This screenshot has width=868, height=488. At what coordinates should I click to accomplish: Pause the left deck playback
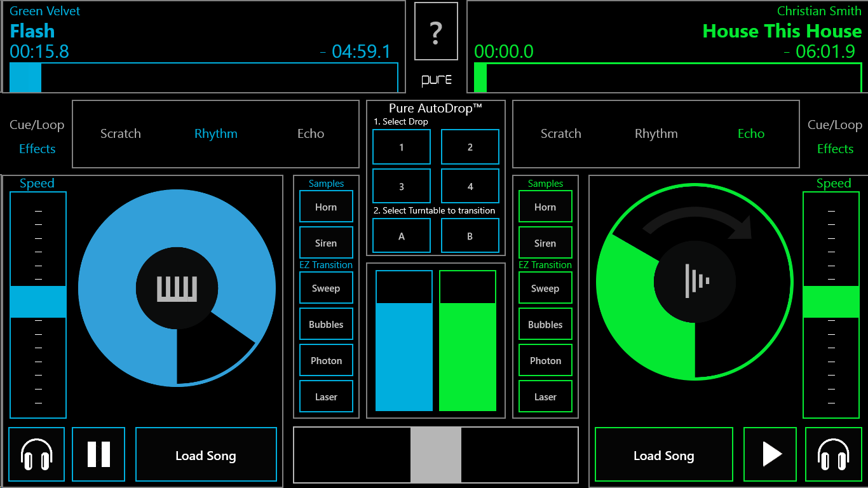coord(98,454)
